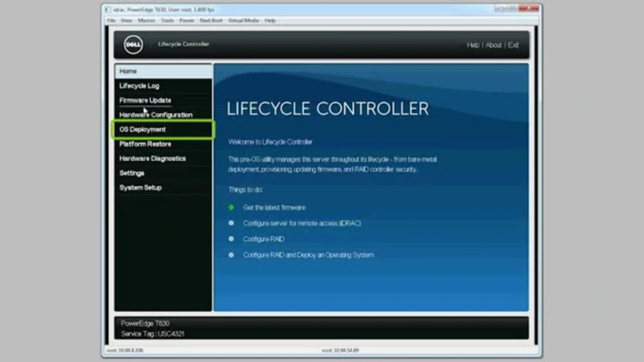
Task: Click the About link in the header
Action: (494, 45)
